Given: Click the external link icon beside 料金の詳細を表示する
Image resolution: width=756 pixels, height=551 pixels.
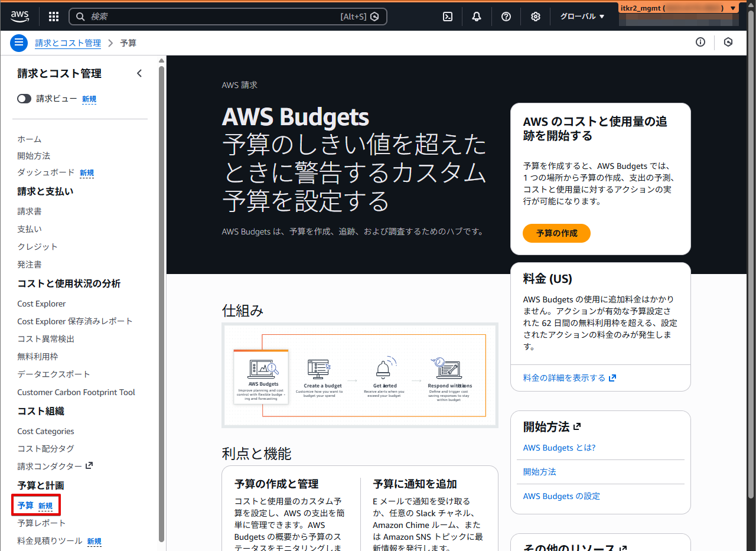Looking at the screenshot, I should 612,378.
